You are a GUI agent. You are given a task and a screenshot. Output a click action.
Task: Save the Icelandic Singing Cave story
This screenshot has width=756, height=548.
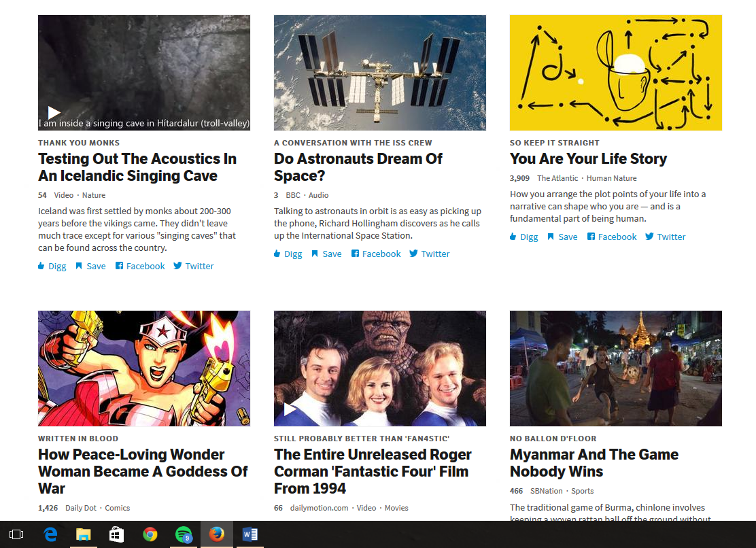(90, 266)
